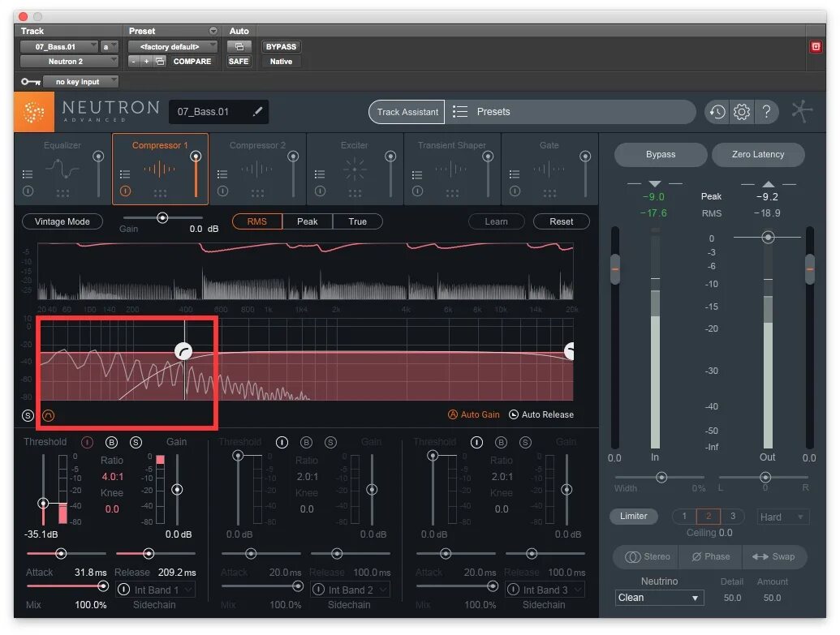The height and width of the screenshot is (635, 840).
Task: Toggle band 2 power button
Action: point(282,442)
